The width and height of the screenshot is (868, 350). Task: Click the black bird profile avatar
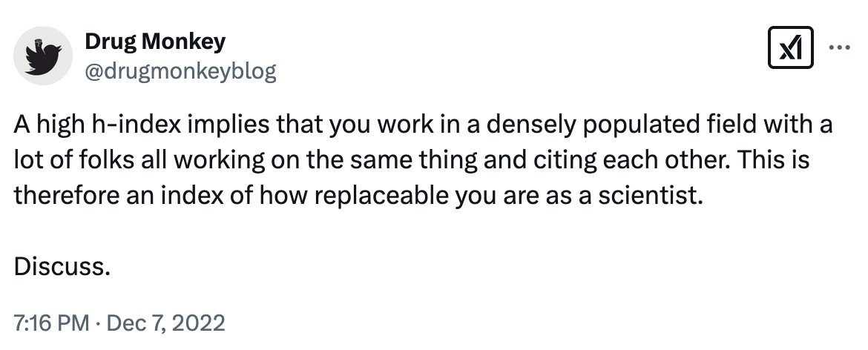coord(42,56)
